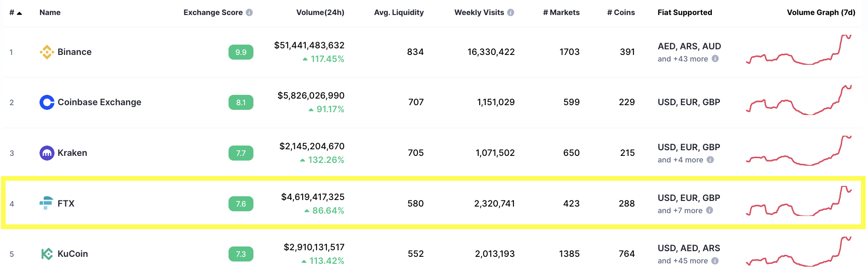
Task: Click Kraken weekly visits 1,071,502
Action: click(x=495, y=153)
